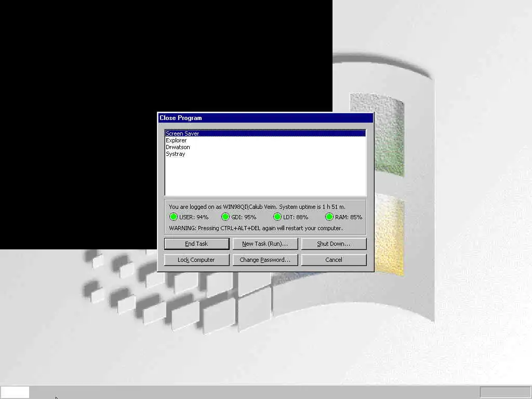Select Screen Saver in the task list
Screen dimensions: 532x399
[x=265, y=134]
